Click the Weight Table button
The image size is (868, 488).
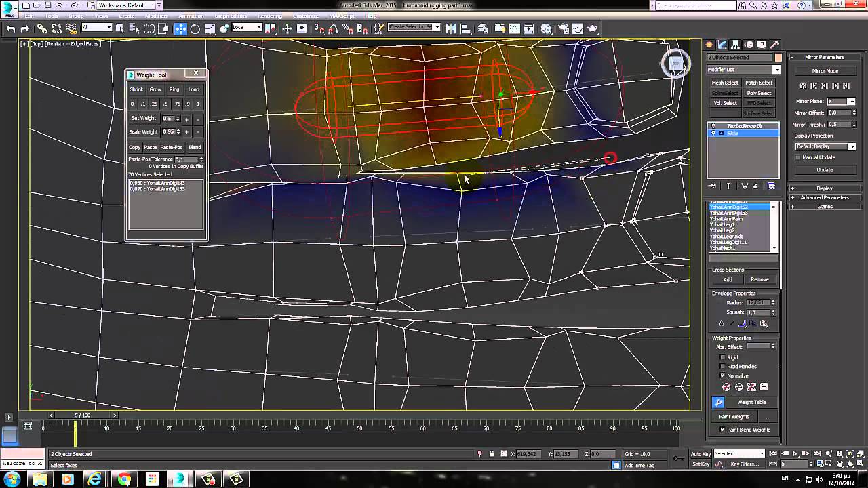(x=751, y=402)
